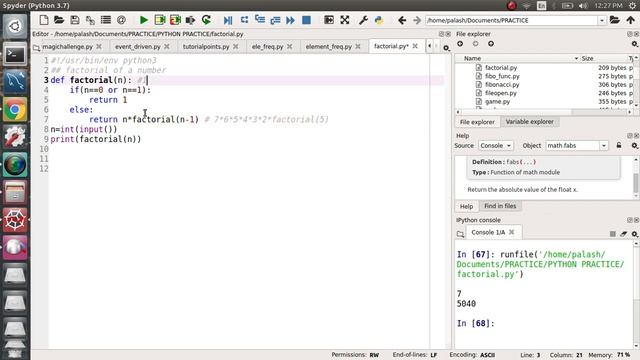The width and height of the screenshot is (640, 360).
Task: Open the IPython console options gear
Action: pos(635,234)
